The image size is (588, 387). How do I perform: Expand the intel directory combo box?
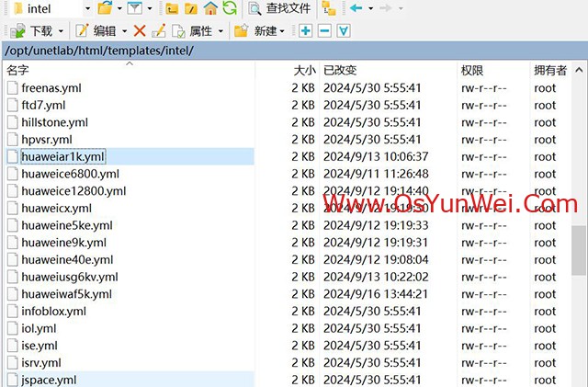[x=88, y=8]
